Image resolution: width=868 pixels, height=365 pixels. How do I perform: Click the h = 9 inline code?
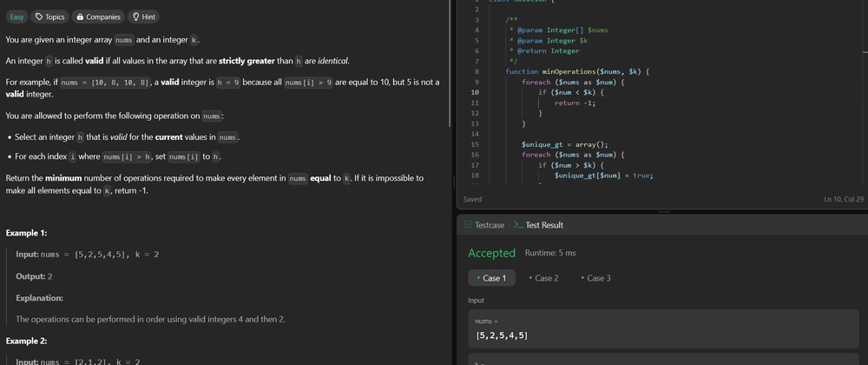coord(228,83)
